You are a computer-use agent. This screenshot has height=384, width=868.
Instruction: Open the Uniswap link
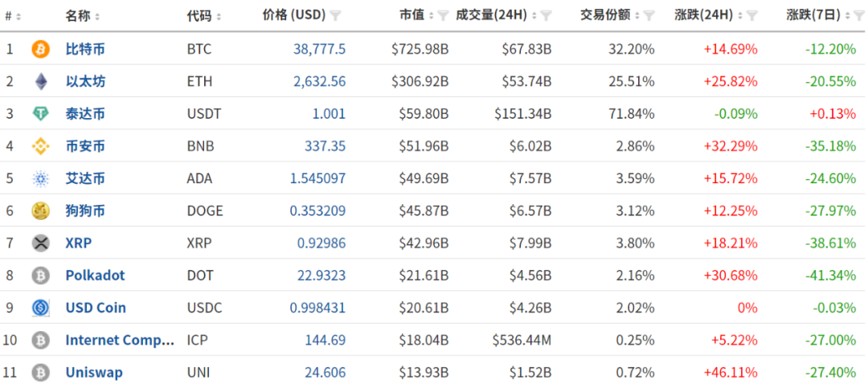[94, 373]
